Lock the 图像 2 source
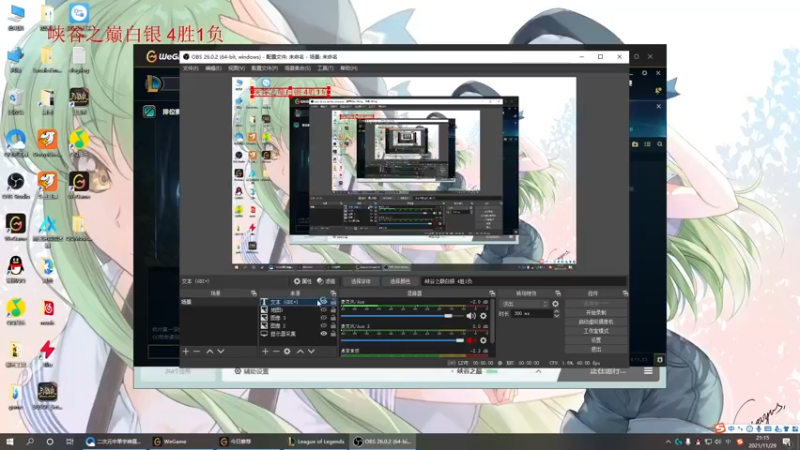Image resolution: width=800 pixels, height=450 pixels. pos(333,326)
